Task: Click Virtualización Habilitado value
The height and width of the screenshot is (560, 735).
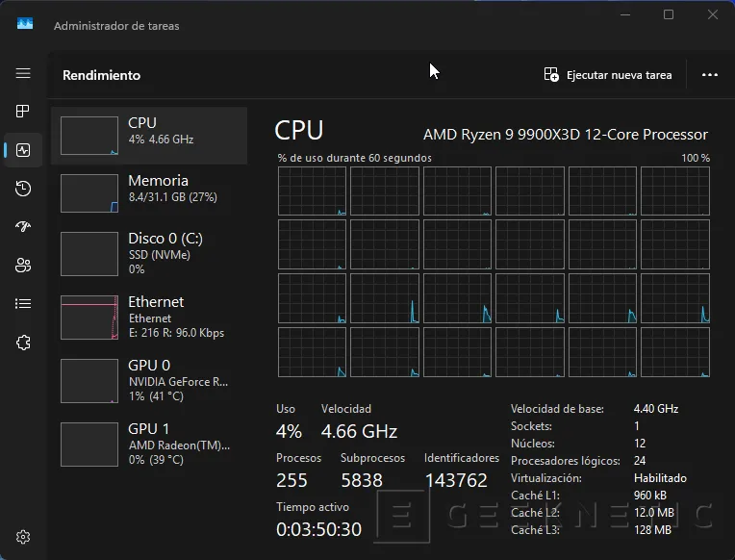Action: 660,478
